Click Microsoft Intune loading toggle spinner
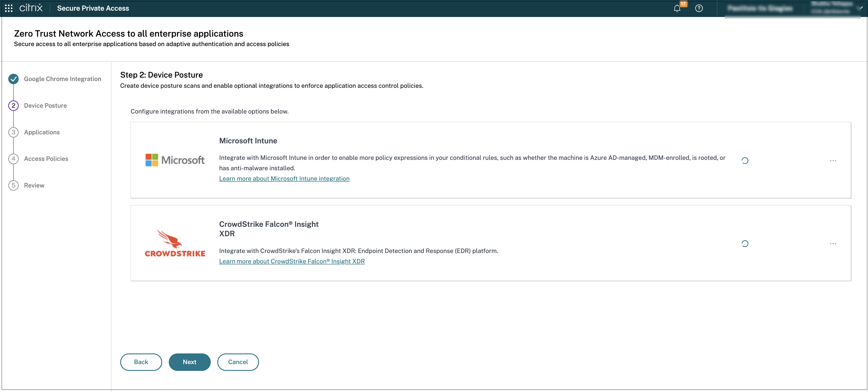 click(x=745, y=161)
